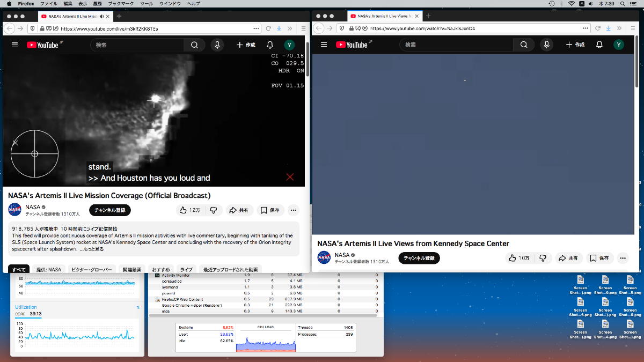Like the Artemis II Live Mission Coverage video

pyautogui.click(x=191, y=210)
